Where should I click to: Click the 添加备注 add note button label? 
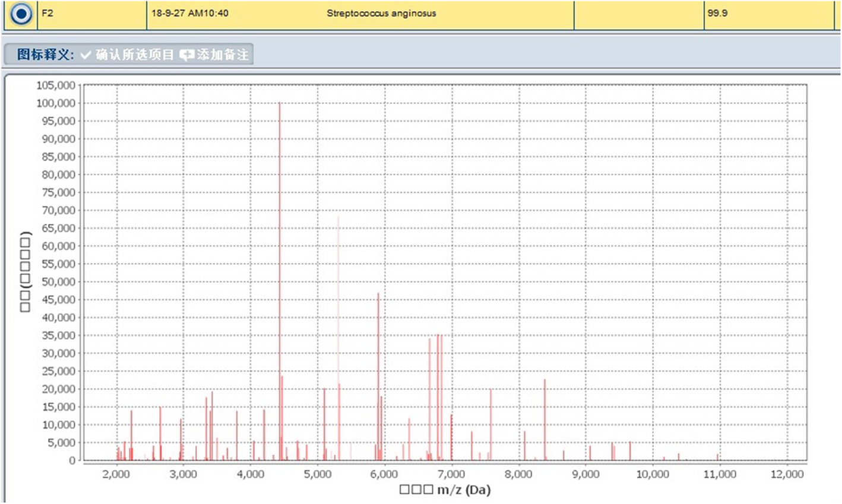point(223,55)
